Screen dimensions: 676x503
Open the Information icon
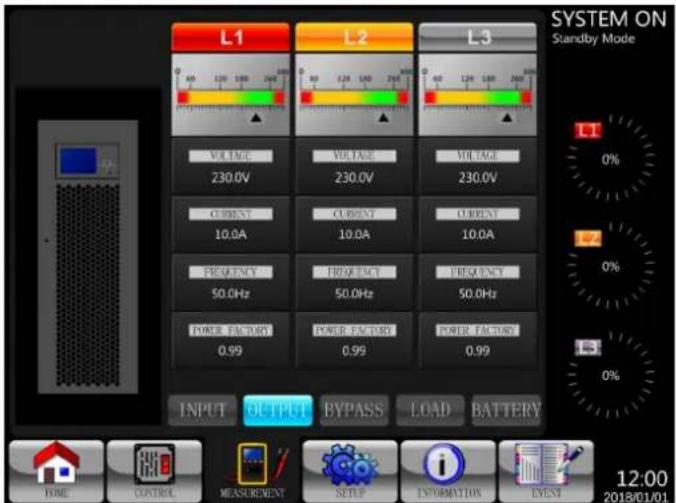[448, 471]
